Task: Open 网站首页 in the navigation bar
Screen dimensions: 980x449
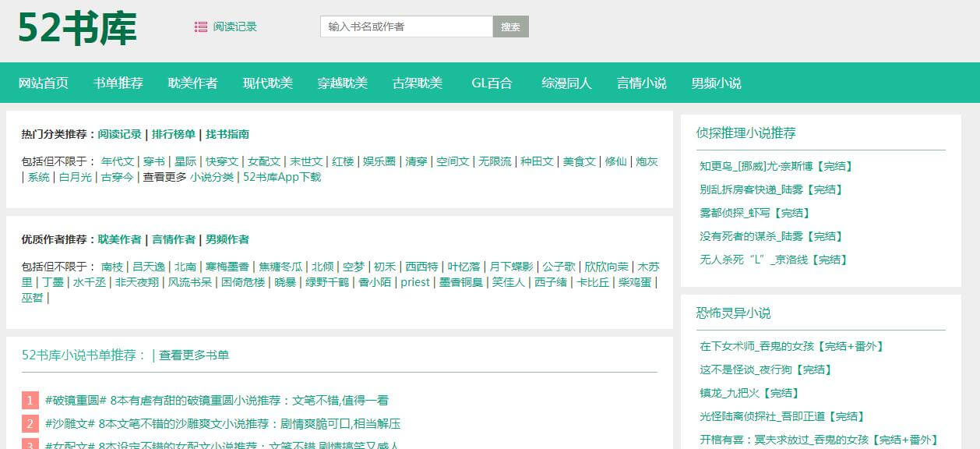Action: pos(44,83)
